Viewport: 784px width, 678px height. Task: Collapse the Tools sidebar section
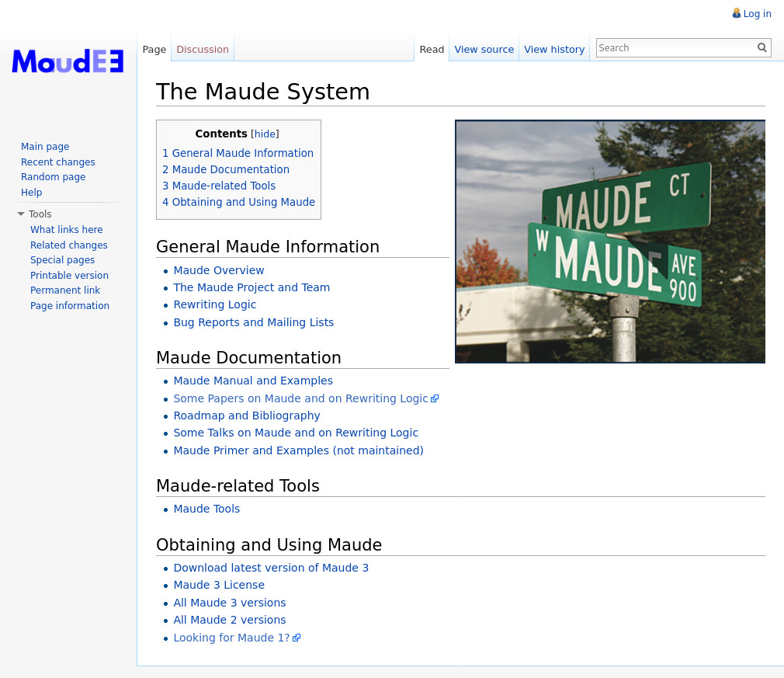click(x=22, y=214)
